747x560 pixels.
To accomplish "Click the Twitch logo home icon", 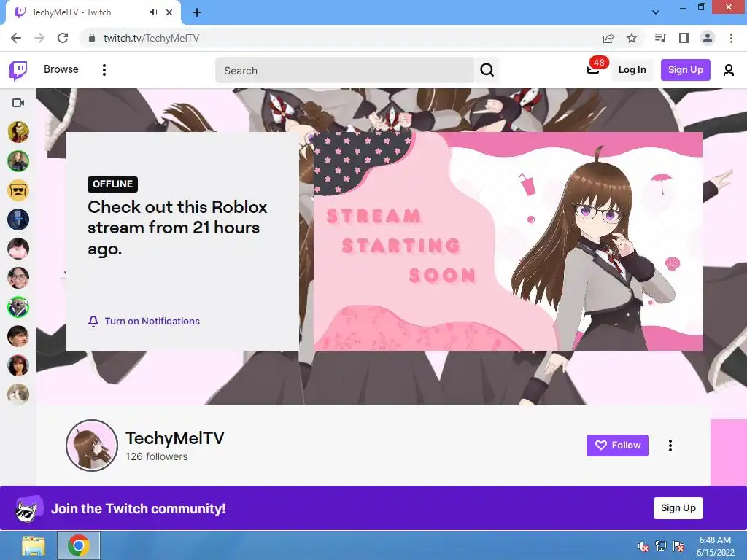I will 18,71.
